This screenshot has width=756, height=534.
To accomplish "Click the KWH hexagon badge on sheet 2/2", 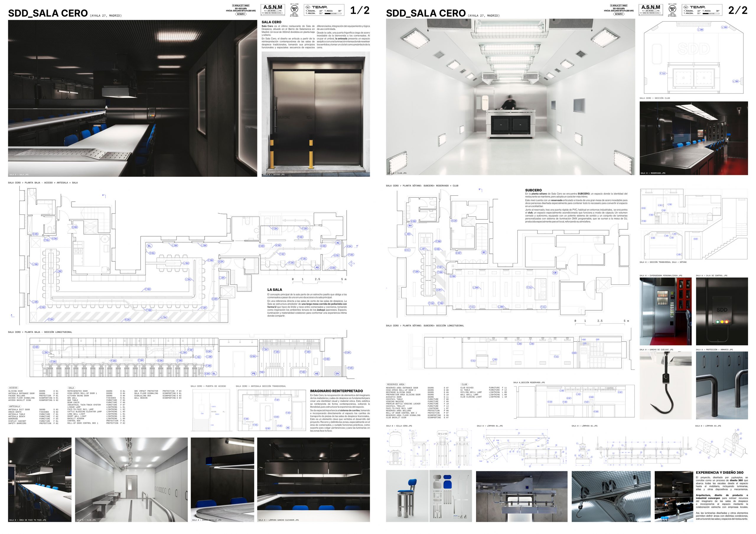I will tap(619, 14).
